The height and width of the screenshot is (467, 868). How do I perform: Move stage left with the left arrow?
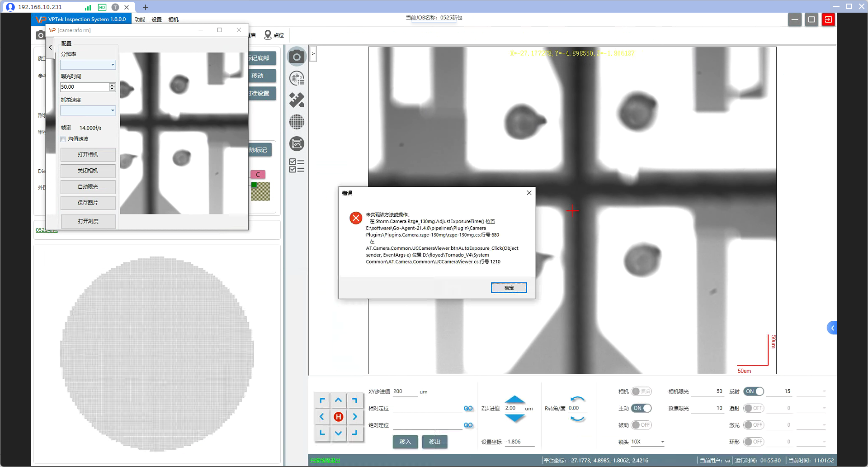pos(322,416)
